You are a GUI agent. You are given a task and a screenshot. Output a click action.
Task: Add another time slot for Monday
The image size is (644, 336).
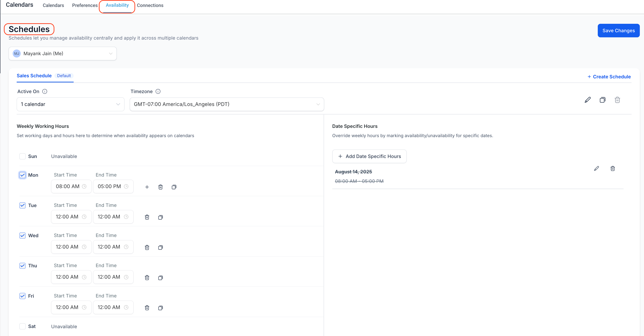click(x=147, y=187)
